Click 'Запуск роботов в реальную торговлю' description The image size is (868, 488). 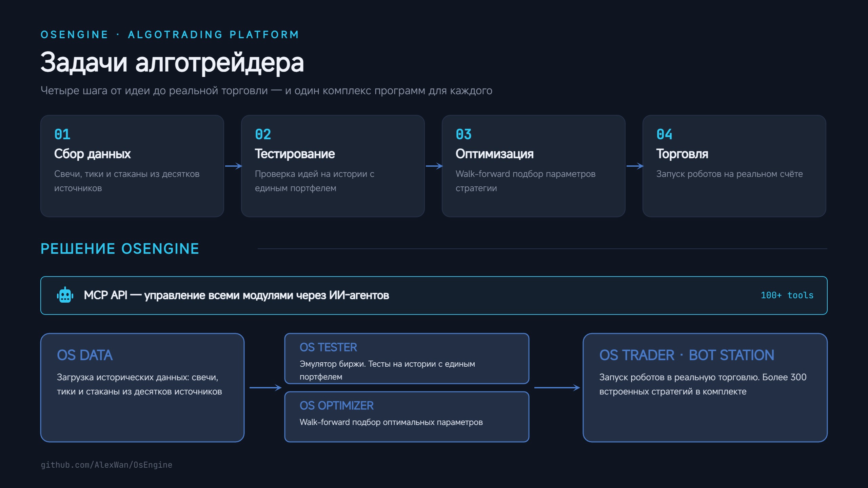coord(703,384)
